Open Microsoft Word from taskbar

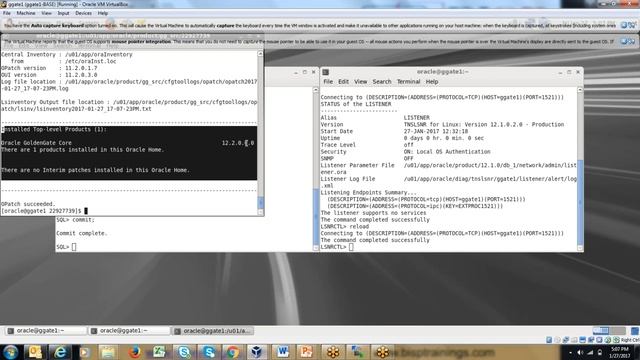pyautogui.click(x=282, y=352)
